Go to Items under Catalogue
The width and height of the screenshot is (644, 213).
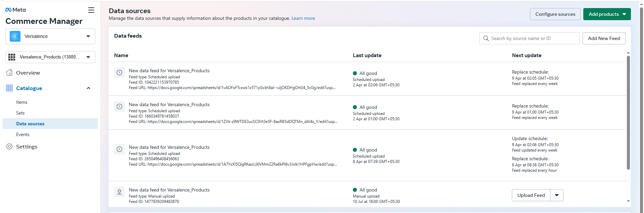[x=22, y=102]
